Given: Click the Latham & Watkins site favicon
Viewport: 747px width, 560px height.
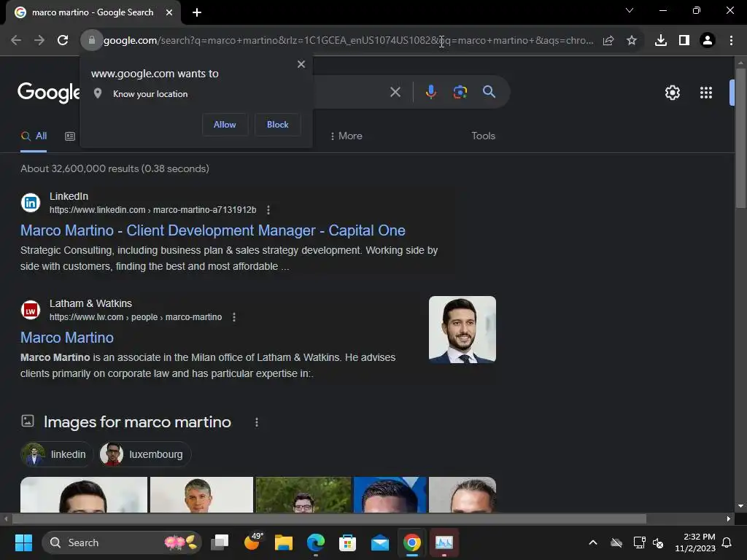Looking at the screenshot, I should (31, 311).
